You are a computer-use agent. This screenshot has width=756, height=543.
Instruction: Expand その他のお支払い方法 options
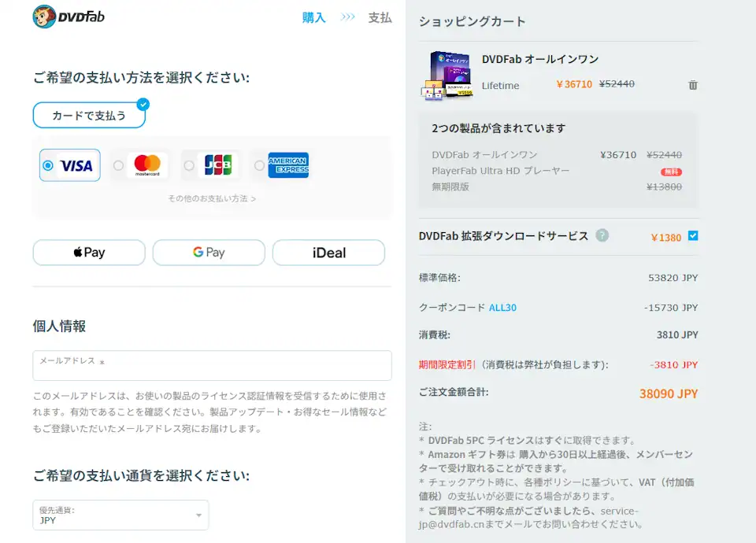tap(211, 199)
